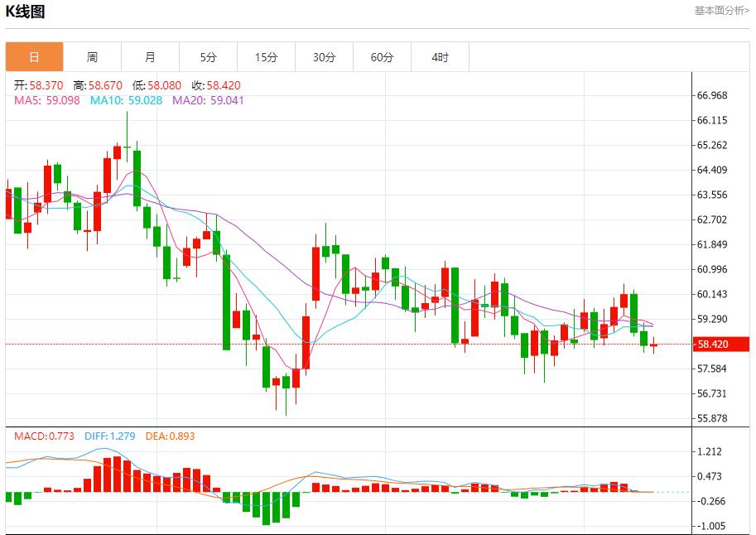
Task: Switch to the 周 weekly tab
Action: point(92,57)
